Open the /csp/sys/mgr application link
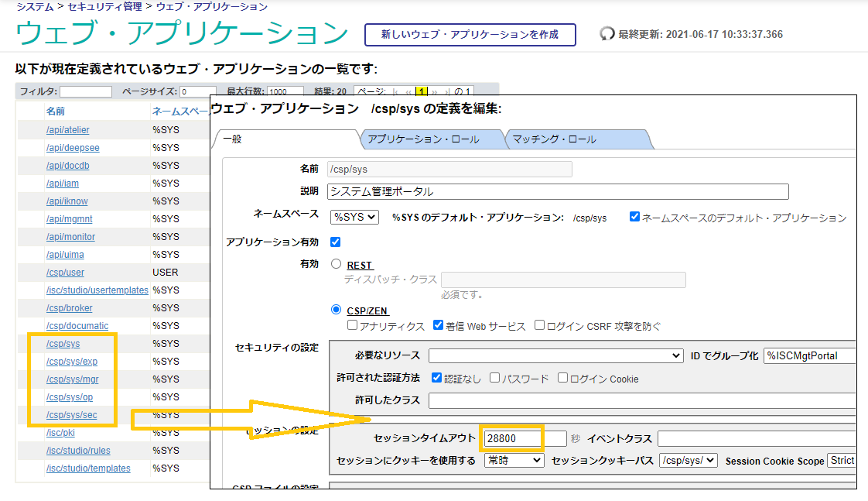 click(71, 379)
